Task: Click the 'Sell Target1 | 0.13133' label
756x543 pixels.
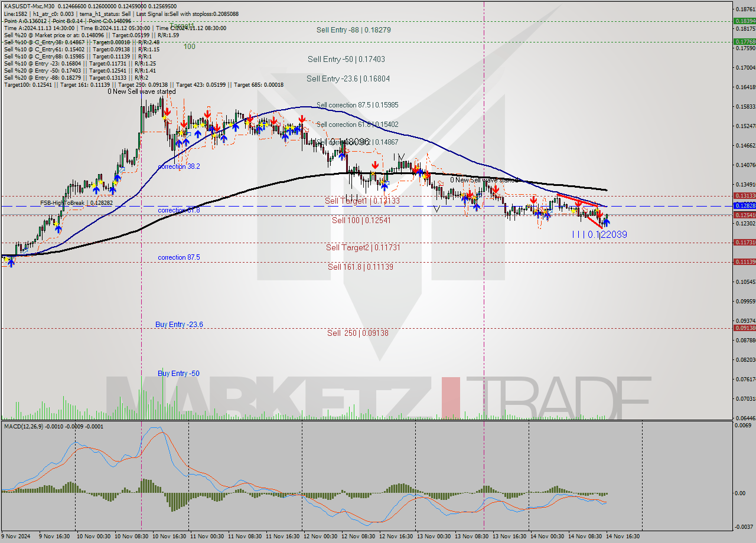Action: pos(362,201)
